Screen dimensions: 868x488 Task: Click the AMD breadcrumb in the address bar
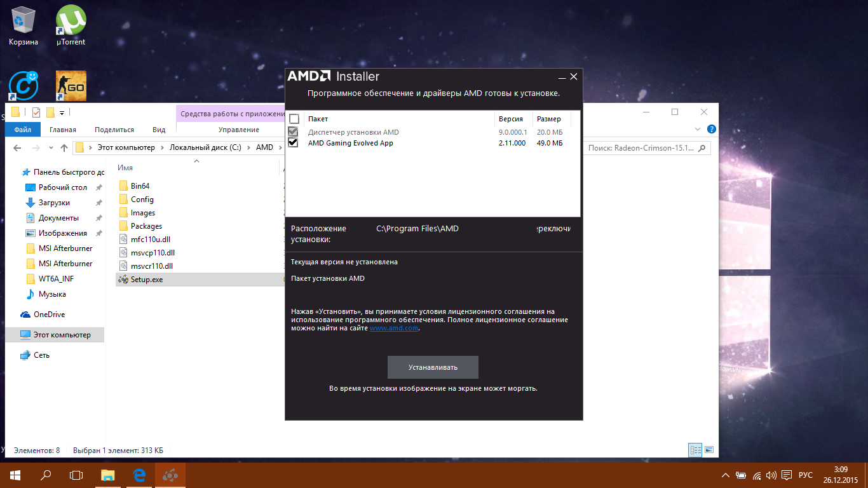coord(264,148)
